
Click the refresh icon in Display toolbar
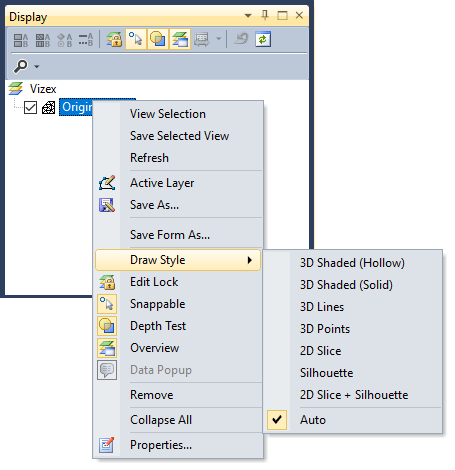point(263,39)
